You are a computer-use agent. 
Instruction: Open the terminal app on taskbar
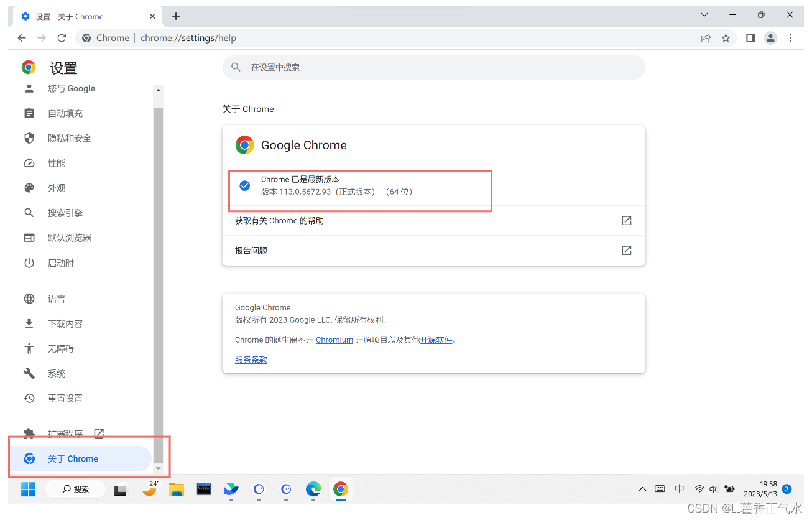tap(204, 490)
